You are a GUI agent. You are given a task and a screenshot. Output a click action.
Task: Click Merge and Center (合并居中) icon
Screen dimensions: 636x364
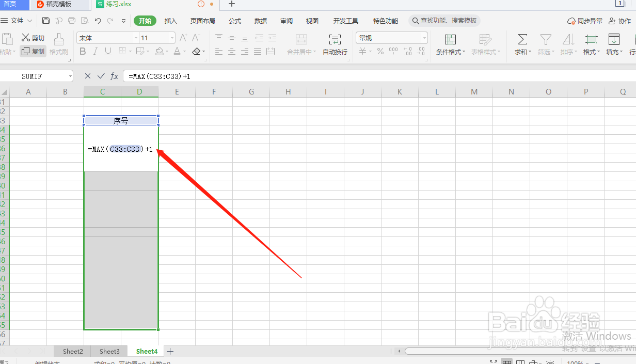301,39
